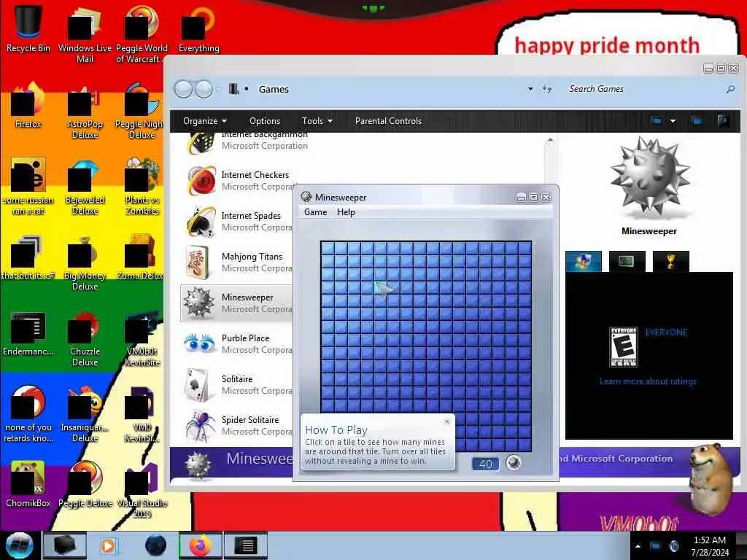The width and height of the screenshot is (747, 560).
Task: Click the Games search magnifier icon
Action: tap(730, 89)
